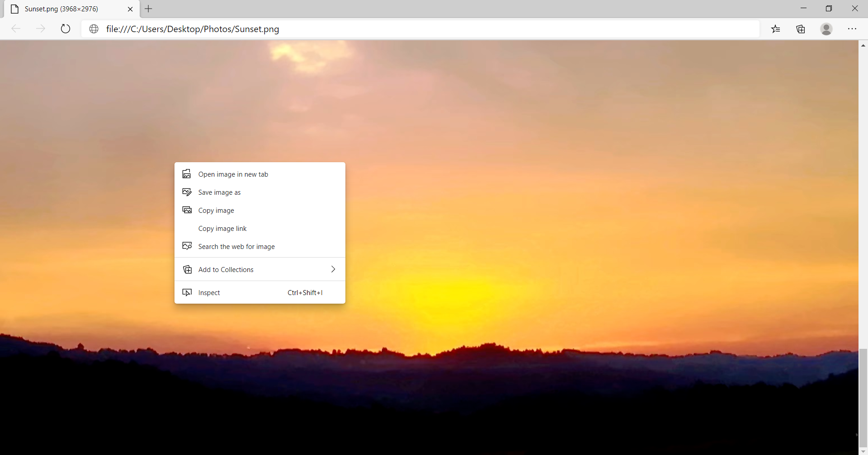Click the scrollbar down arrow
This screenshot has width=868, height=455.
pos(863,451)
